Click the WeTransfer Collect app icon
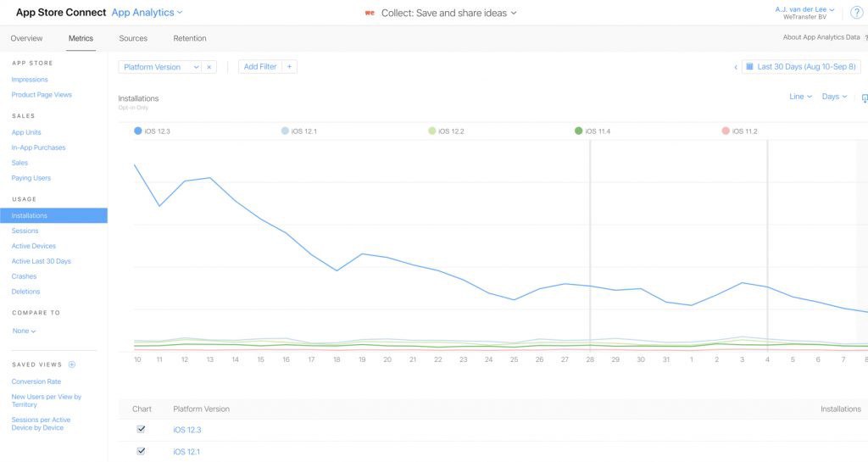The width and height of the screenshot is (868, 462). click(370, 13)
